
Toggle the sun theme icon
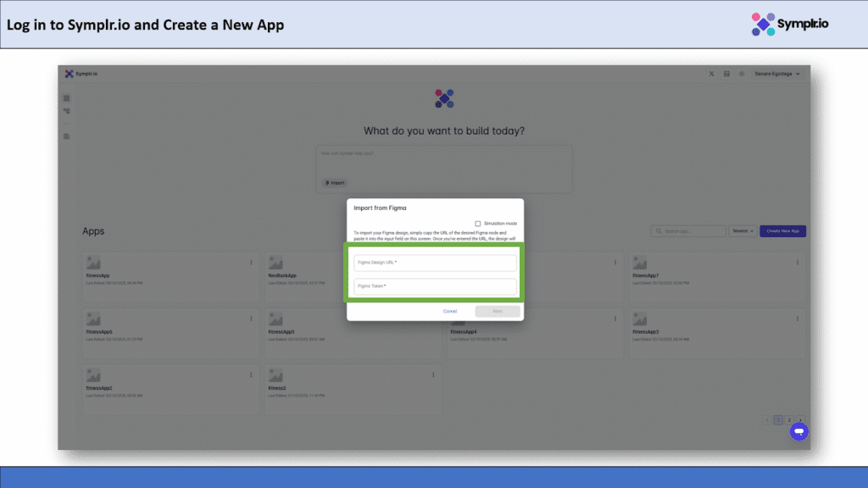pyautogui.click(x=741, y=74)
